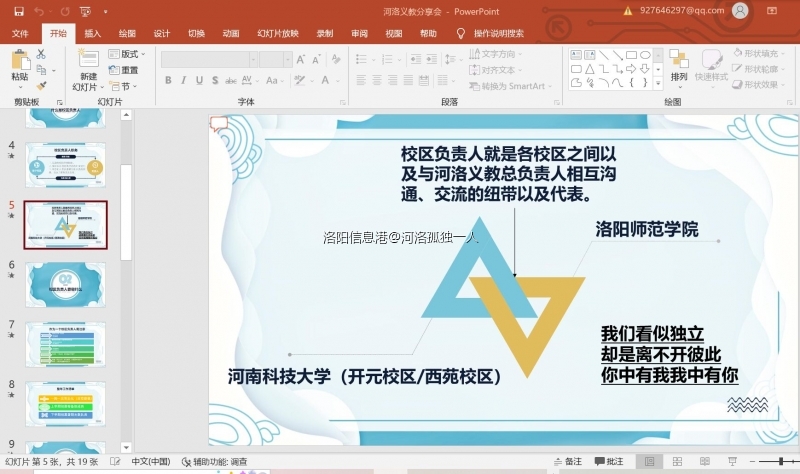Toggle left text alignment
800x474 pixels.
[x=361, y=80]
